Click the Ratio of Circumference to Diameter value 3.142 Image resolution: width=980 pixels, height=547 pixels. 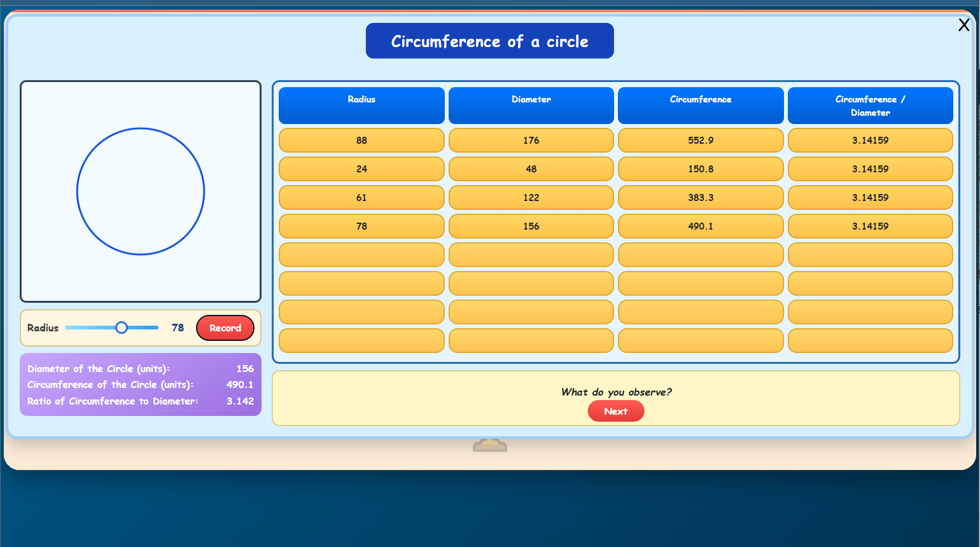241,401
